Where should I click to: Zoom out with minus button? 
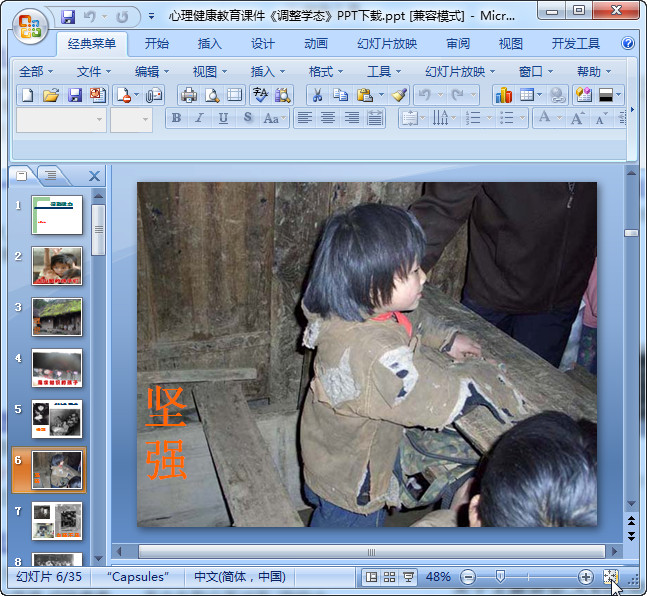coord(468,577)
